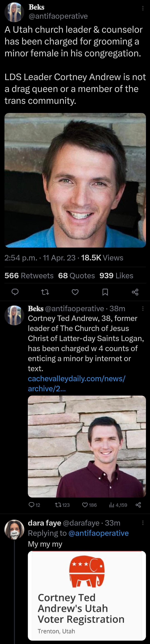Screen dimensions: 150x644
Task: Open the voter registration card image
Action: tap(87, 600)
